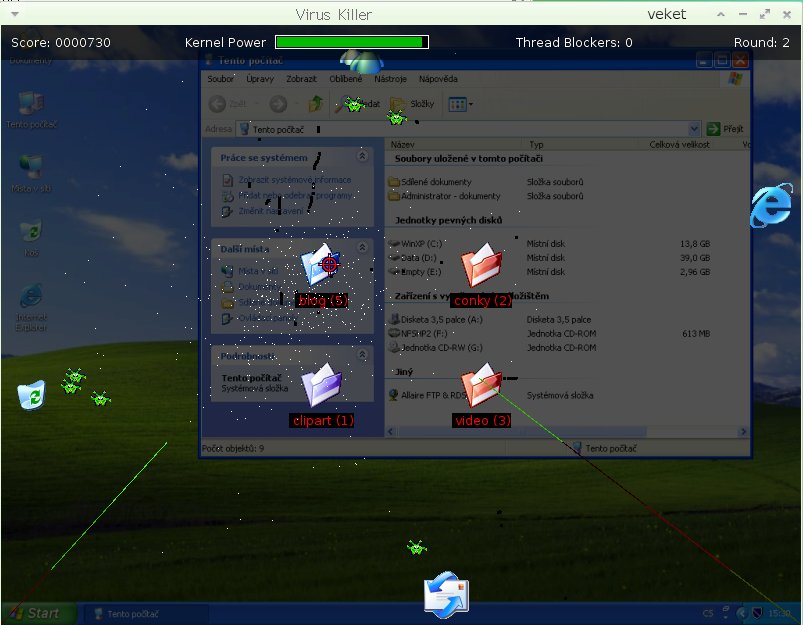Collapse the Podrobnosti panel
Viewport: 803px width, 625px height.
tap(363, 355)
